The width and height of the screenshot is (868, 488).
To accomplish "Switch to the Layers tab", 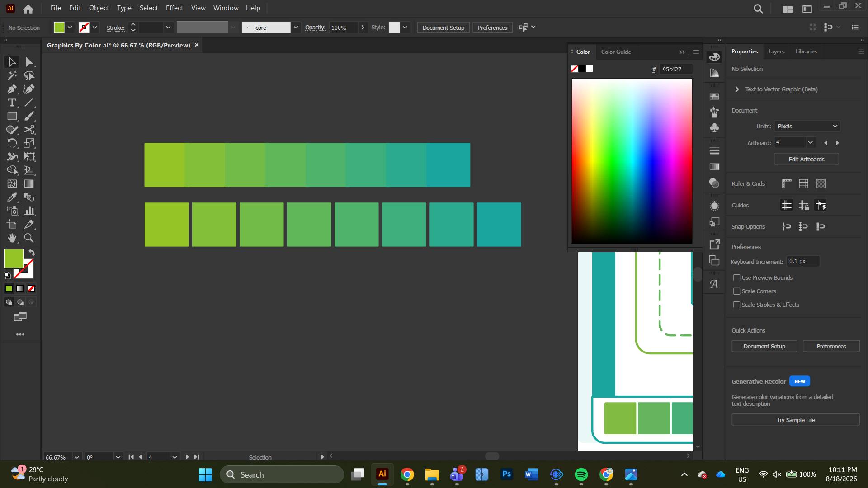I will (776, 52).
